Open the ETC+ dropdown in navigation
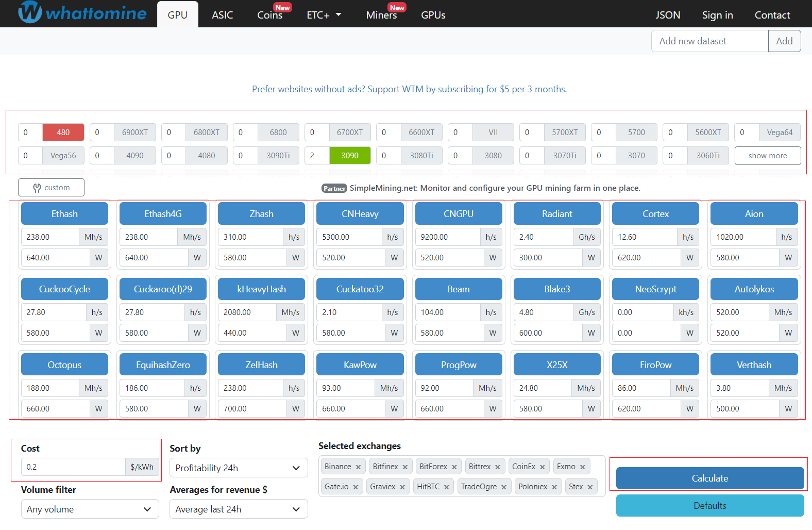The width and height of the screenshot is (812, 530). coord(324,15)
